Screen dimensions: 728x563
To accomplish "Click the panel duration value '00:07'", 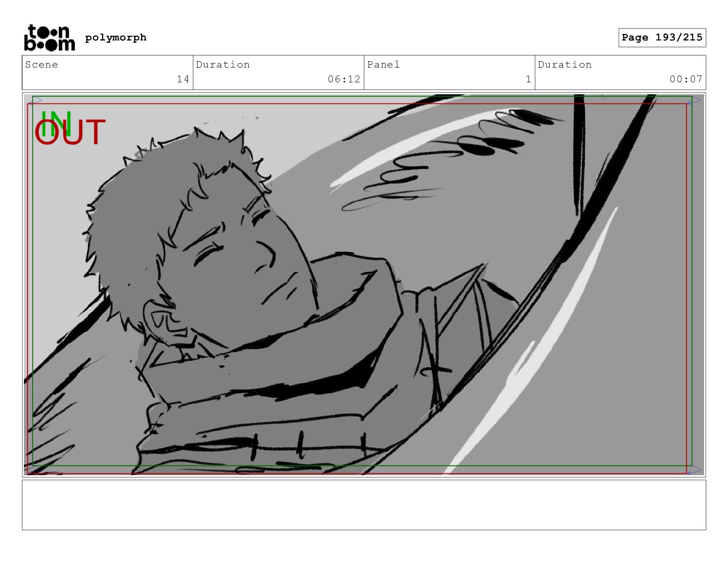I will coord(686,79).
